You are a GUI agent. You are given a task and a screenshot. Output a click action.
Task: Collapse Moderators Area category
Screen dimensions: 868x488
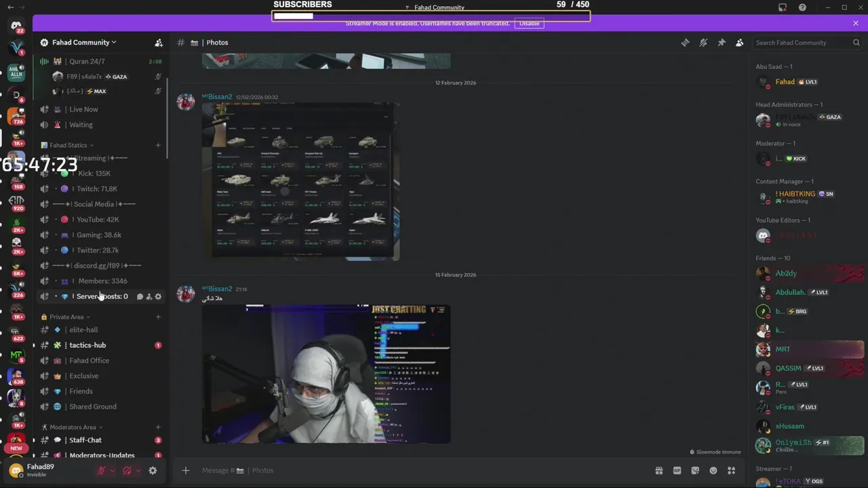73,427
